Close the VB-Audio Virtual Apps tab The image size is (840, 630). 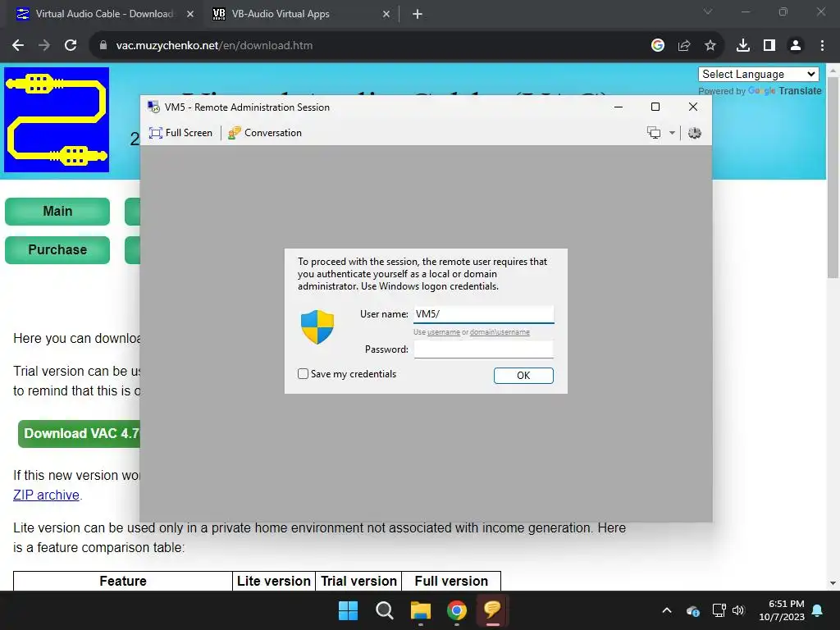click(x=386, y=14)
